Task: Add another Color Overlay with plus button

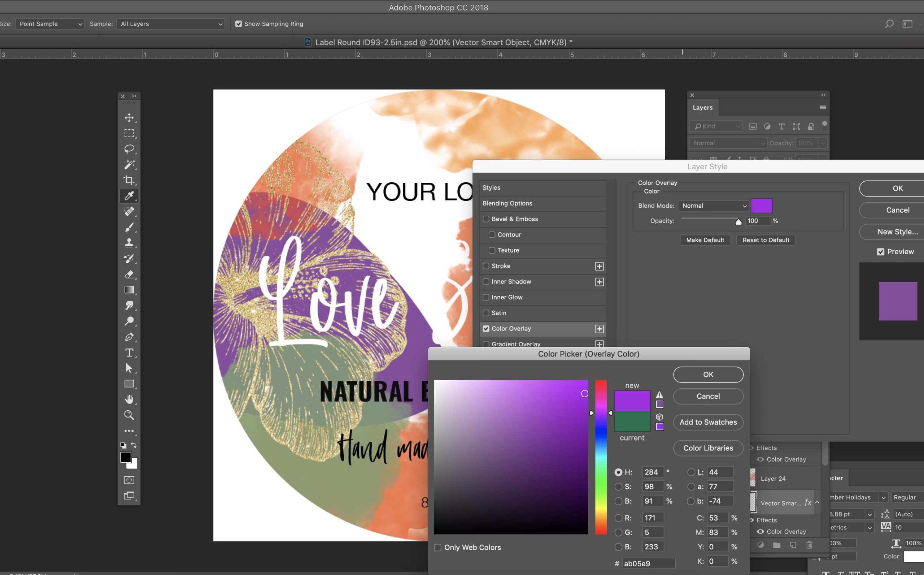Action: click(600, 329)
